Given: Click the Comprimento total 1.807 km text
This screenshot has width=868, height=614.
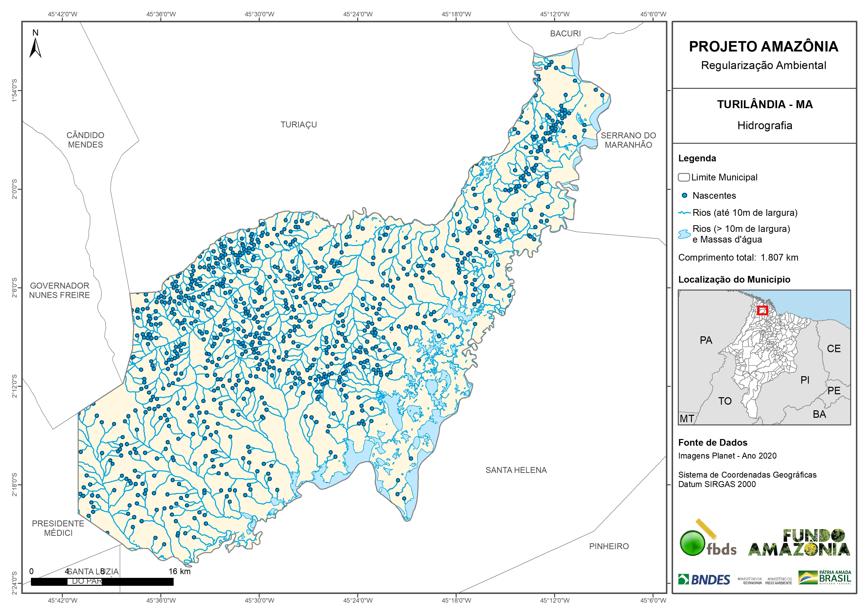Looking at the screenshot, I should pyautogui.click(x=738, y=258).
